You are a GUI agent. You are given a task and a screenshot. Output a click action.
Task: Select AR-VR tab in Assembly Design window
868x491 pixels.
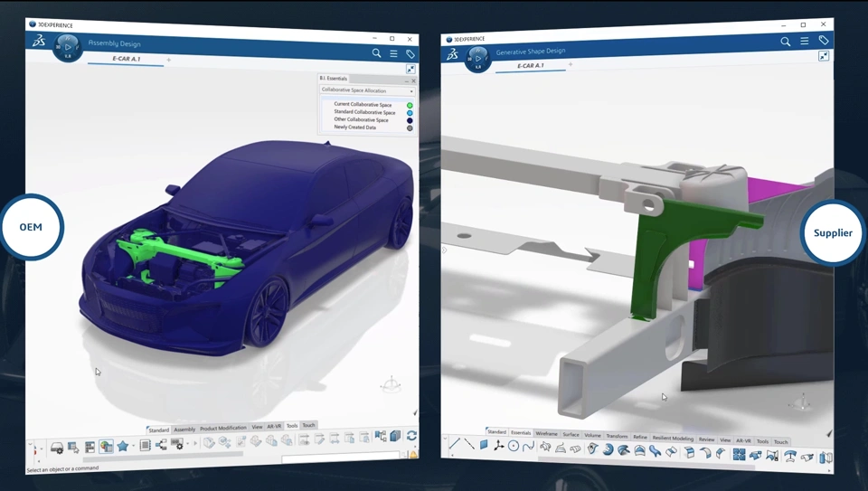(x=274, y=426)
